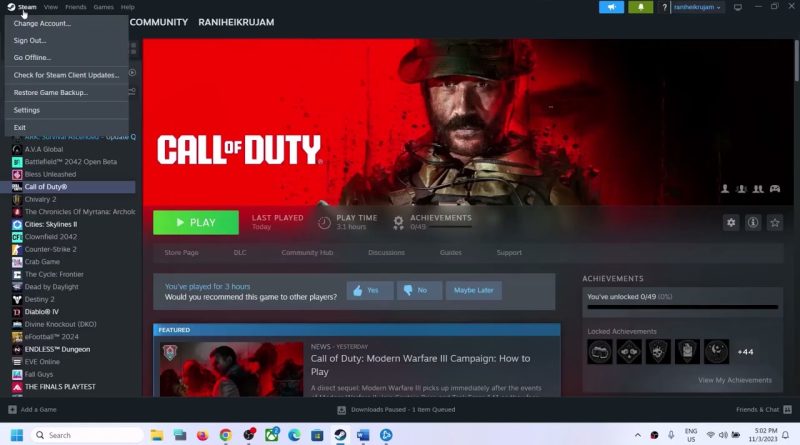
Task: Click the downloads status icon
Action: tap(341, 410)
